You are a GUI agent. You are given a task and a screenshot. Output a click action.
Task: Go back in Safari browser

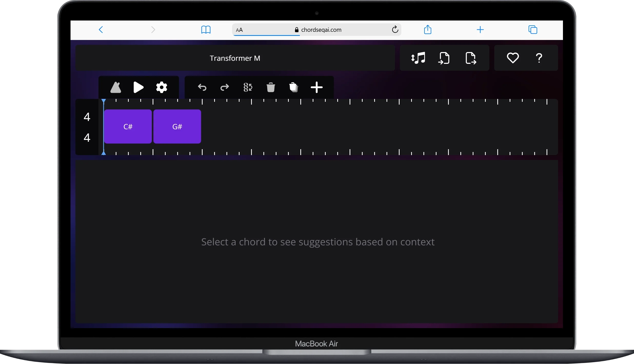point(101,30)
